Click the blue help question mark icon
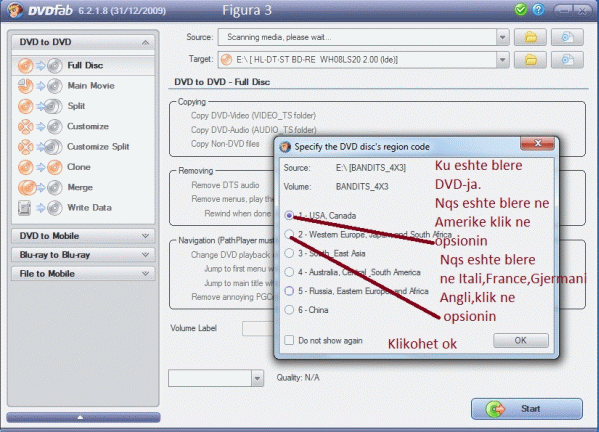The height and width of the screenshot is (432, 599). coord(538,10)
